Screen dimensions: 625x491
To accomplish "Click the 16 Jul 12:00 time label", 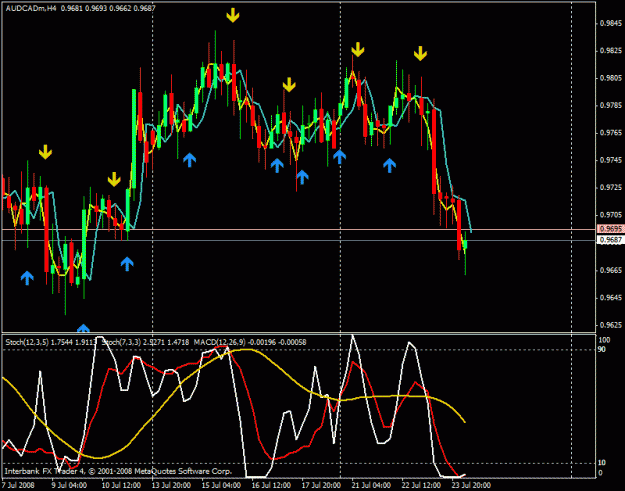I will point(271,485).
